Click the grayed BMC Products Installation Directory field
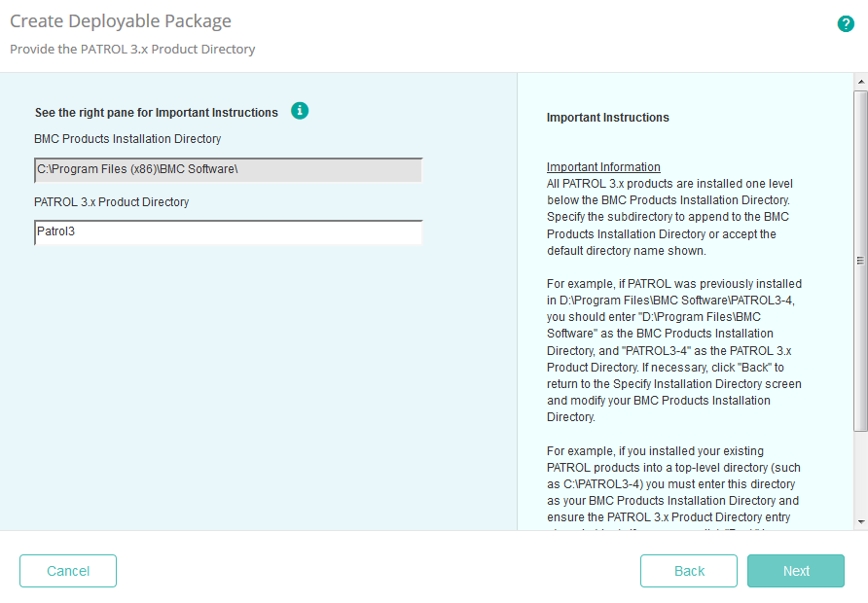This screenshot has height=603, width=868. tap(228, 169)
